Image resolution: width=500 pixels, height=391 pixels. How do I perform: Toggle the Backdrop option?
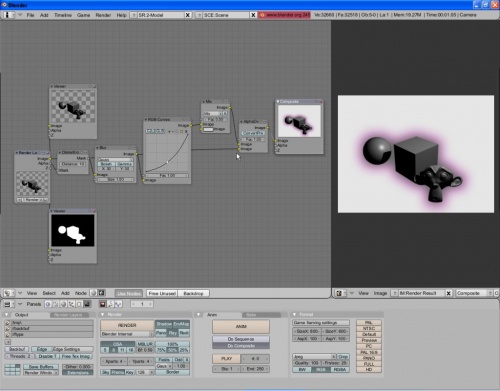click(x=193, y=293)
